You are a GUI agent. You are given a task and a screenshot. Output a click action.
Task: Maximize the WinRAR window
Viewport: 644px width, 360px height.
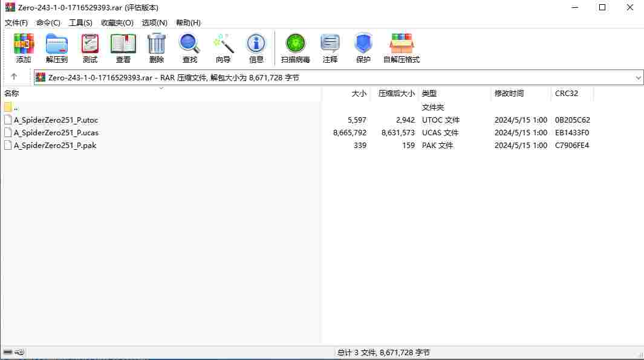pos(602,7)
